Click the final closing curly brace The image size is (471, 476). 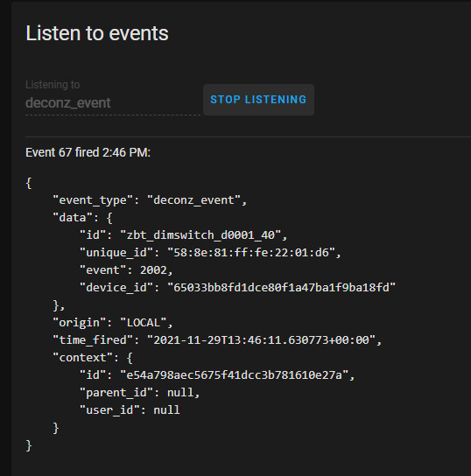point(29,446)
